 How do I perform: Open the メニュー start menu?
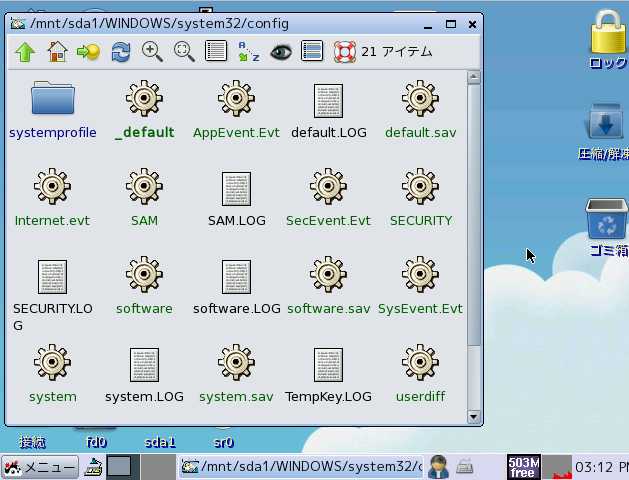(40, 467)
